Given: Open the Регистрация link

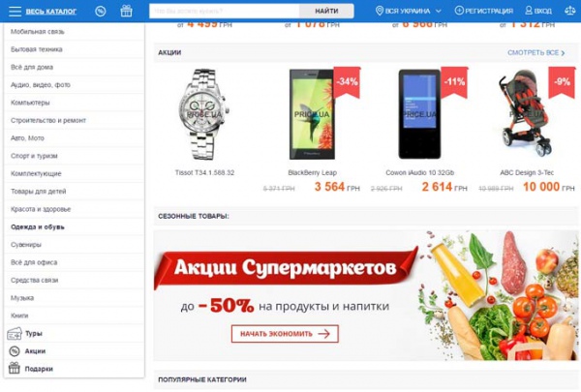Looking at the screenshot, I should tap(484, 11).
